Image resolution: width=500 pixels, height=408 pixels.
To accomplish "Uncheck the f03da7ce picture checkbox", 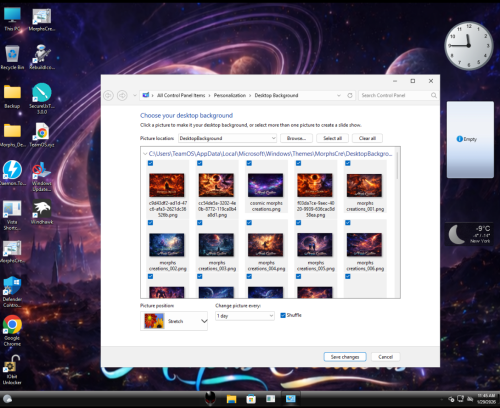I will click(298, 163).
